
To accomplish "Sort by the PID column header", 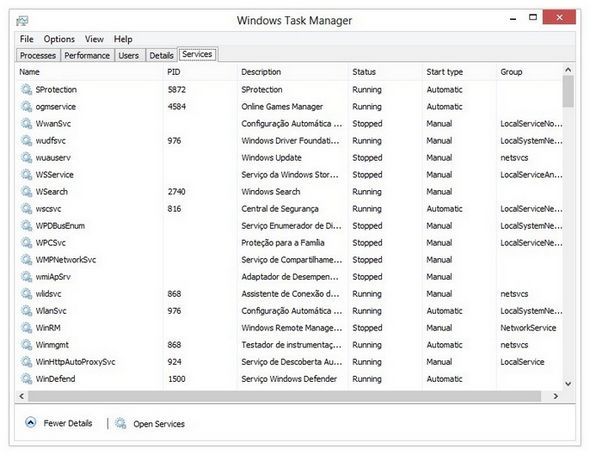I will pos(174,72).
